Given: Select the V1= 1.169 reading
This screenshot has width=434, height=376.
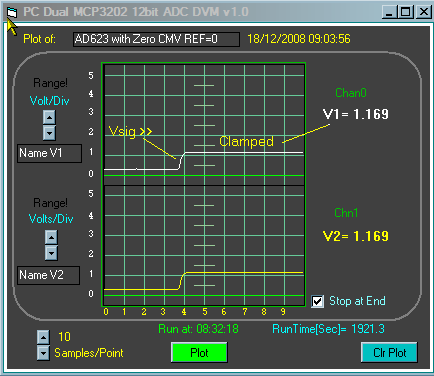Looking at the screenshot, I should point(356,114).
